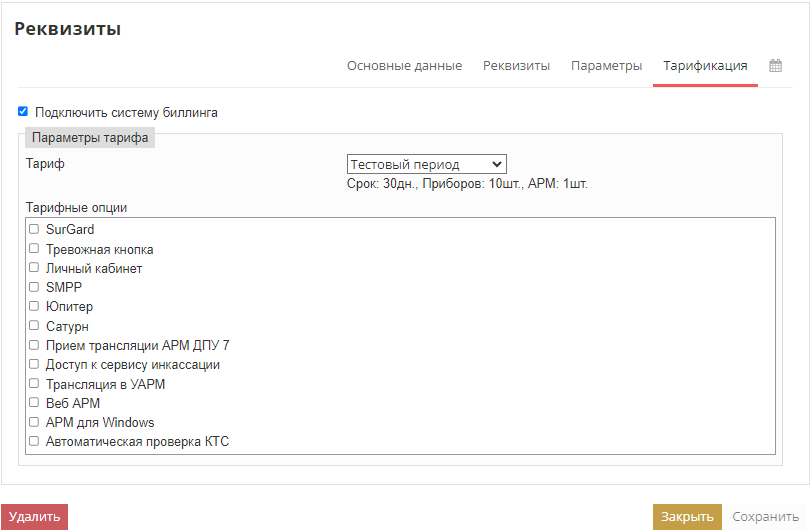
Task: Go to the 'Параметры' tab
Action: 606,66
